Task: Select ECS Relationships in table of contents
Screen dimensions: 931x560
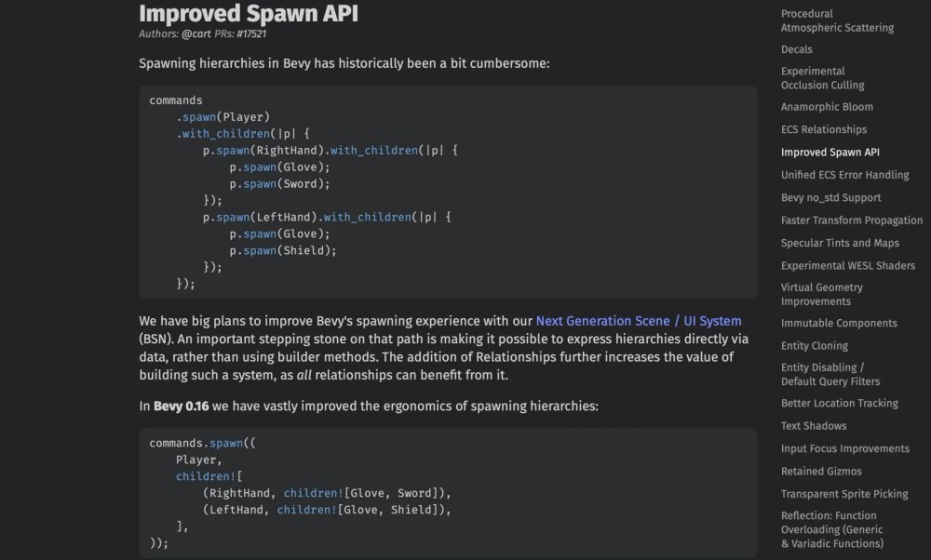Action: click(x=824, y=129)
